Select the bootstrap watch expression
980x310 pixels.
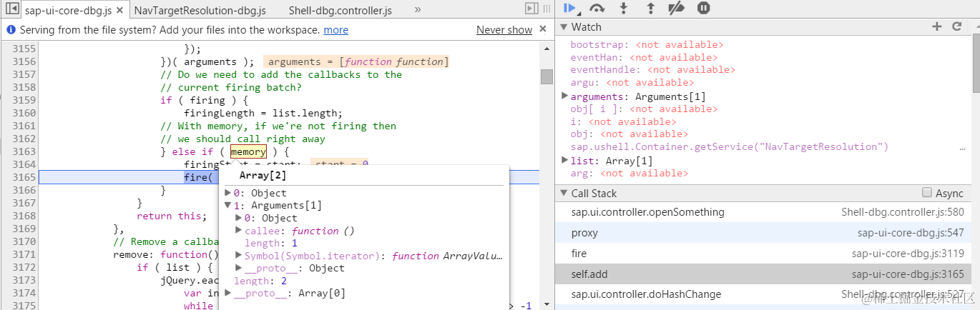pos(647,44)
